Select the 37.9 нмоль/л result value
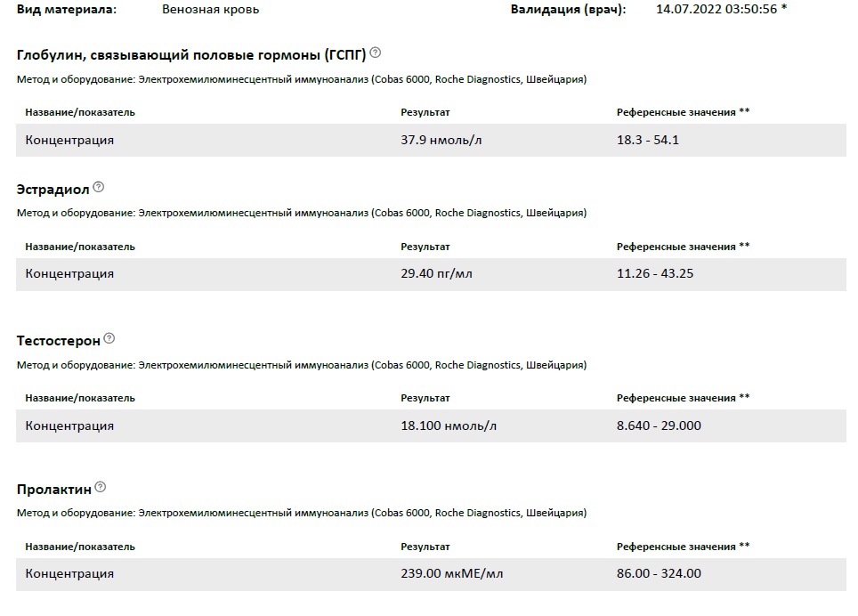858x616 pixels. [x=441, y=140]
